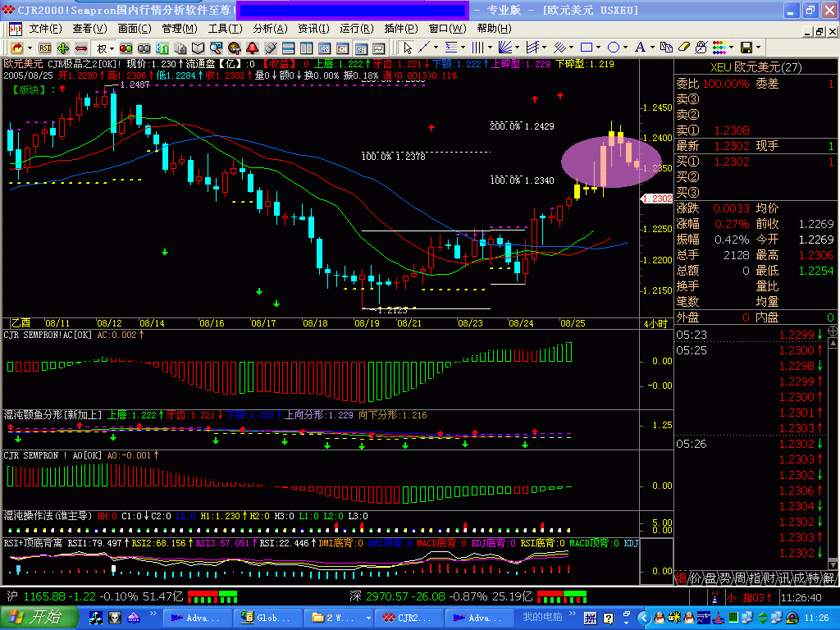This screenshot has height=630, width=840.
Task: Select the diagonal line drawing tool
Action: click(x=424, y=48)
